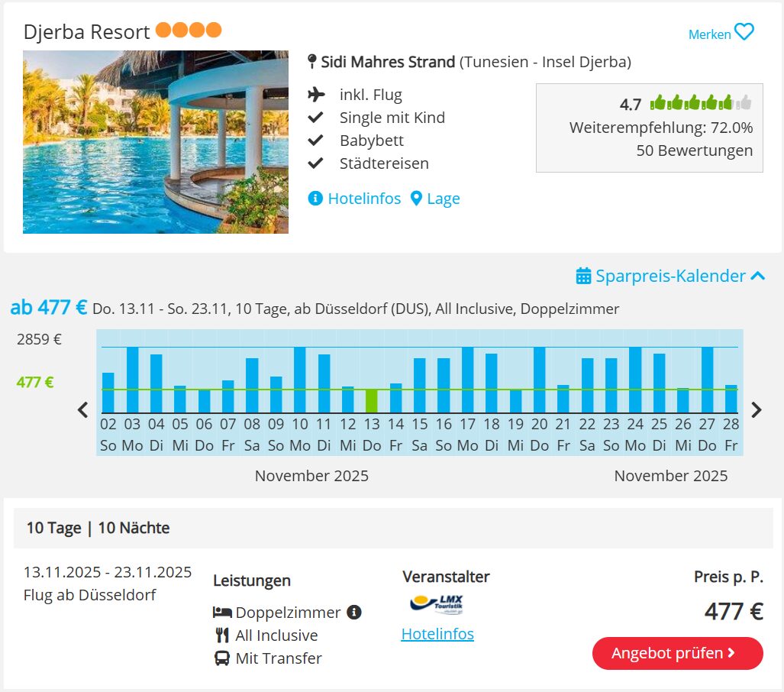Click the Sparpreis-Kalender calendar icon
Viewport: 784px width, 692px height.
[x=583, y=276]
